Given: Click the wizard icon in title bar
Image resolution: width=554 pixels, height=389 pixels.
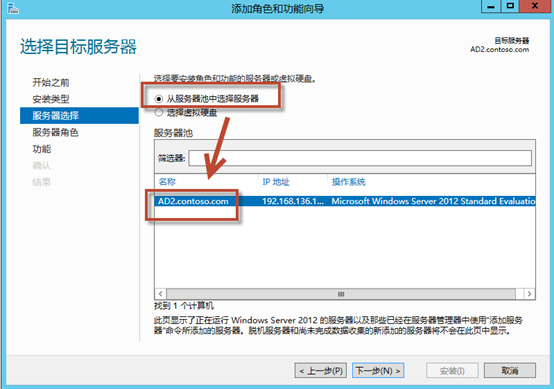Looking at the screenshot, I should [x=13, y=8].
